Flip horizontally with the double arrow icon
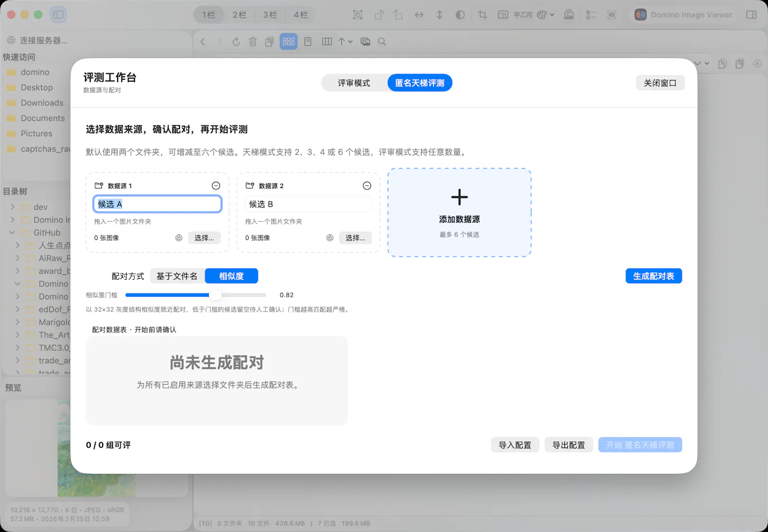This screenshot has width=768, height=532. click(x=419, y=15)
